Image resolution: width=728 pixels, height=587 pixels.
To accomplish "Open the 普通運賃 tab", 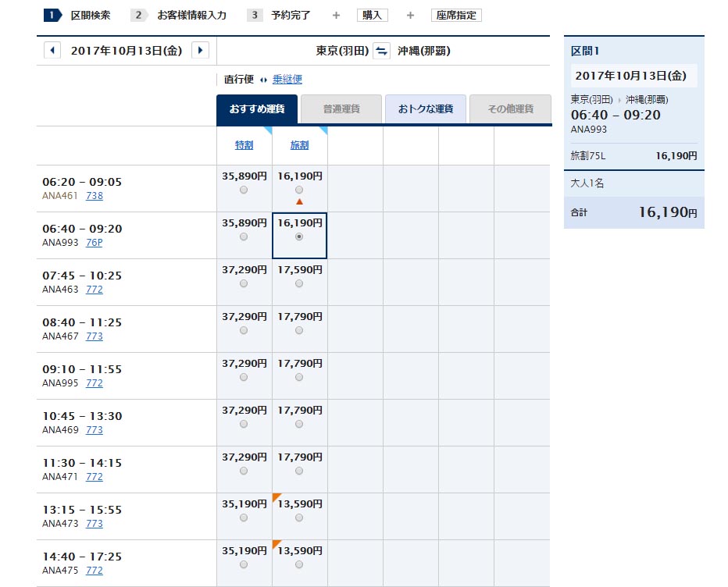I will point(341,109).
